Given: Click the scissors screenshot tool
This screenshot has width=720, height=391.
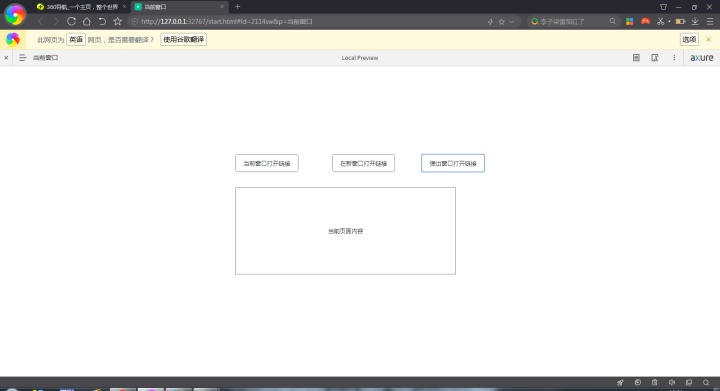Looking at the screenshot, I should 660,22.
